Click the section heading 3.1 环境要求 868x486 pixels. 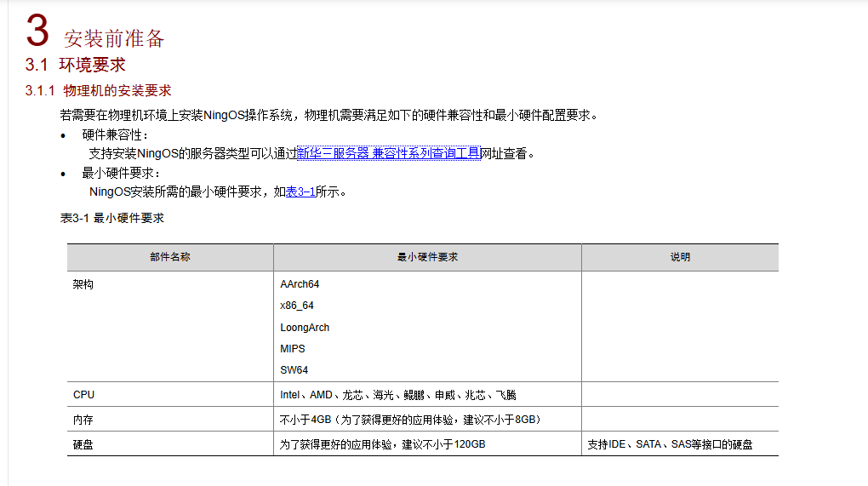tap(75, 65)
